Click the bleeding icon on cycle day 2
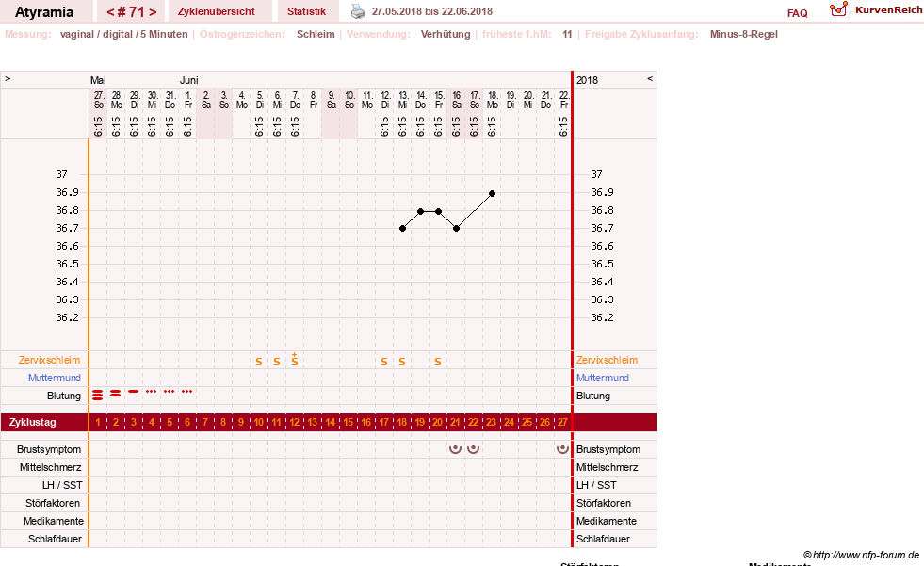 coord(116,393)
